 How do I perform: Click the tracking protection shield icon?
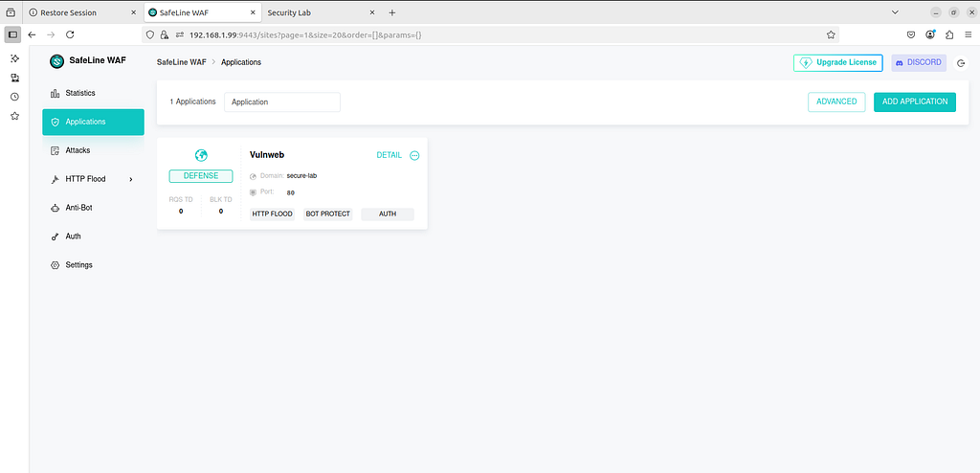tap(150, 35)
